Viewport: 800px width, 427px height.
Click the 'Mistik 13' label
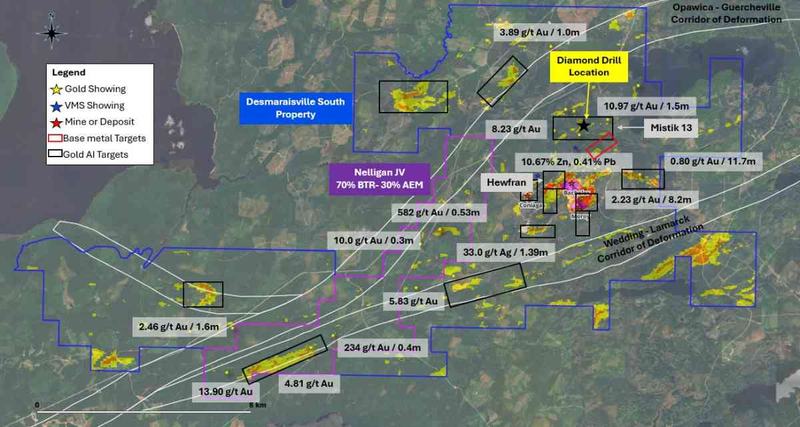671,128
